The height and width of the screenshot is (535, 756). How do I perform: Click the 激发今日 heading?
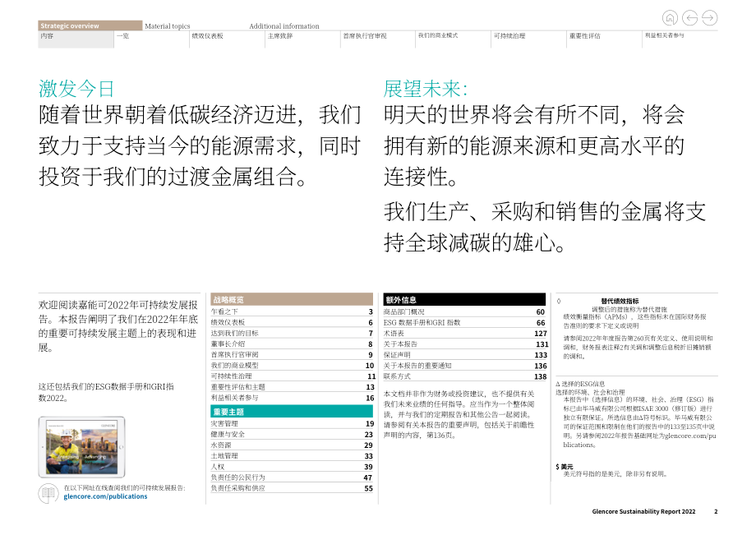click(76, 89)
